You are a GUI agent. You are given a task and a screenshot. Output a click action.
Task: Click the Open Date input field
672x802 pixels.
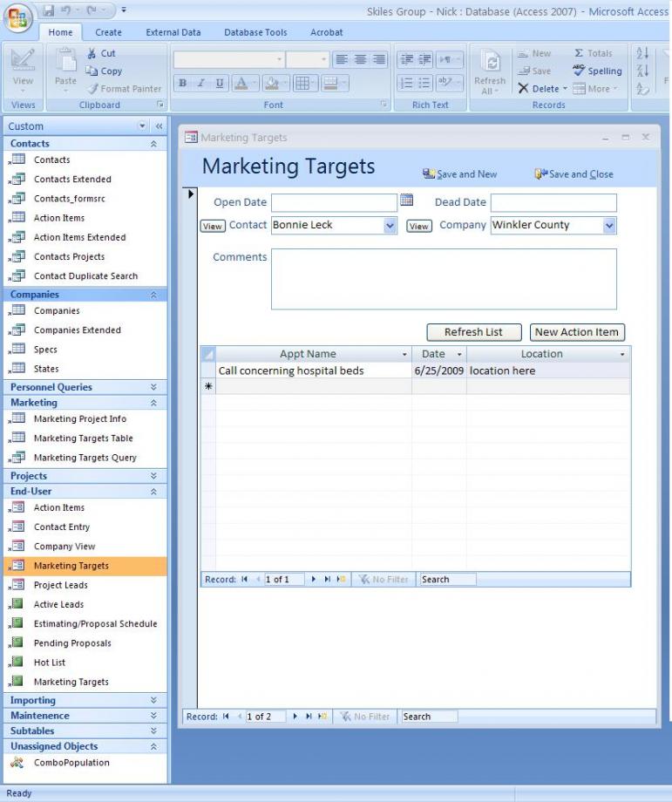(334, 202)
